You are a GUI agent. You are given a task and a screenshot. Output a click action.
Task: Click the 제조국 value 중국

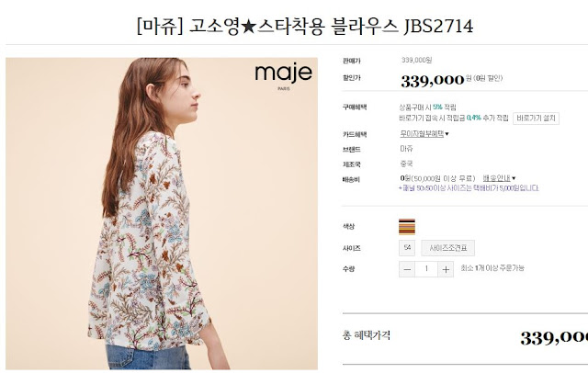click(406, 164)
